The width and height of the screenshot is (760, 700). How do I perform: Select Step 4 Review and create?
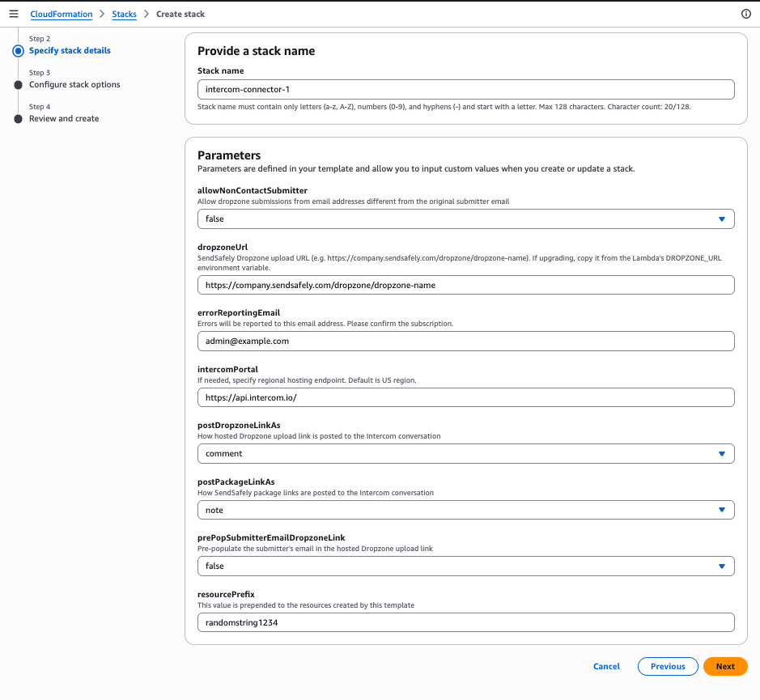click(x=64, y=118)
